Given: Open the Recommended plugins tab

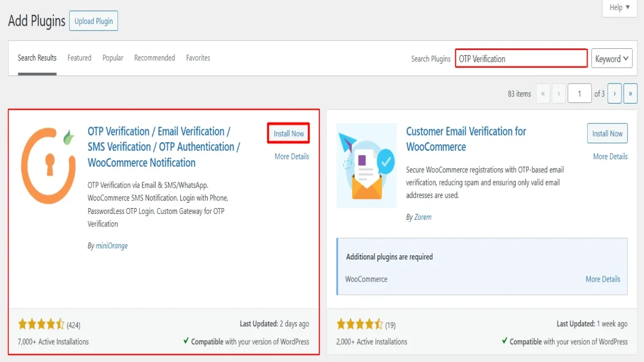Looking at the screenshot, I should pos(155,58).
